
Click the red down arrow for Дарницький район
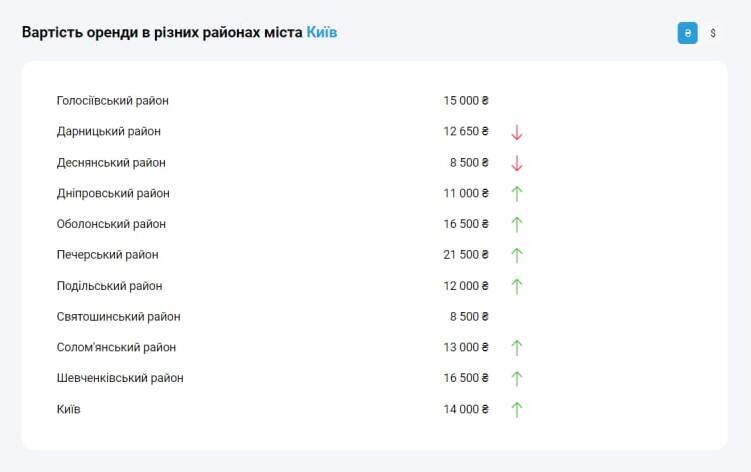pyautogui.click(x=517, y=132)
